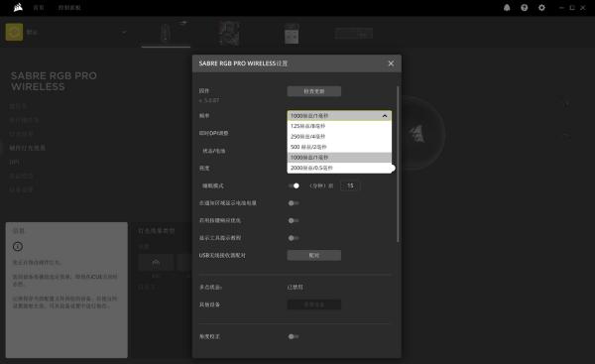Viewport: 595px width, 364px height.
Task: Open the Home menu item
Action: [x=39, y=8]
